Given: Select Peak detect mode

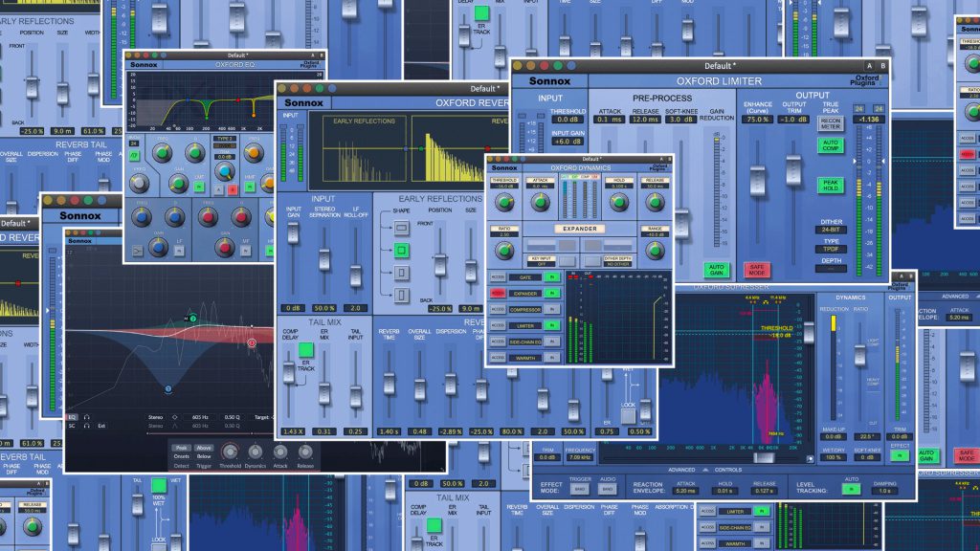Looking at the screenshot, I should coord(181,448).
